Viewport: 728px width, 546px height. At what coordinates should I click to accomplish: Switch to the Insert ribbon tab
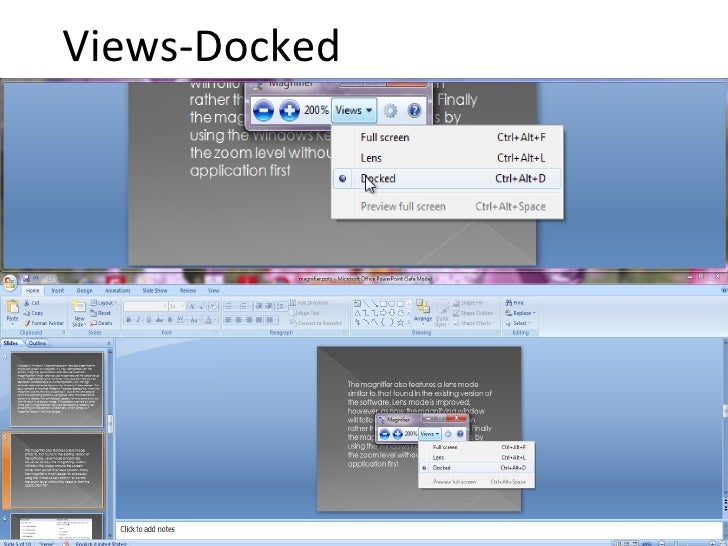58,291
